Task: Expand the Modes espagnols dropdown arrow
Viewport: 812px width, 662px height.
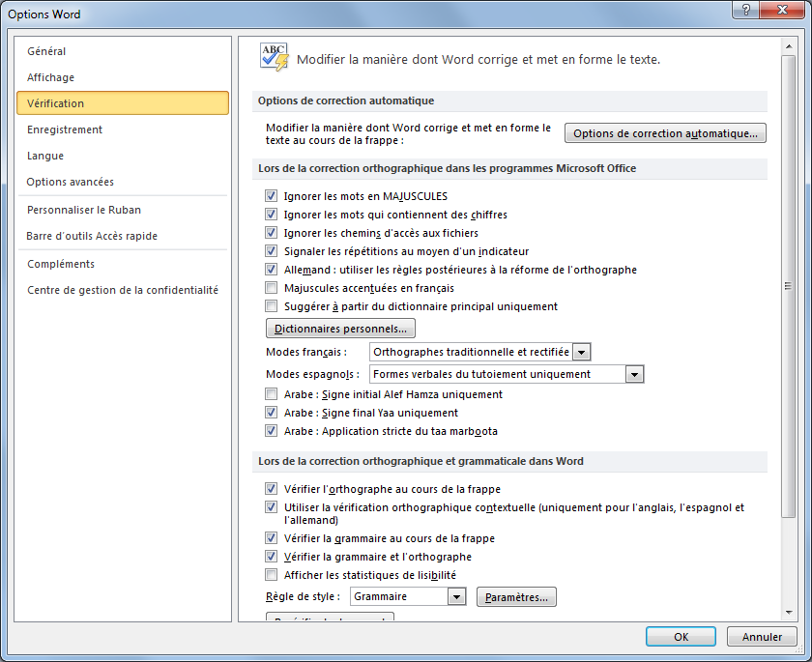Action: click(634, 374)
